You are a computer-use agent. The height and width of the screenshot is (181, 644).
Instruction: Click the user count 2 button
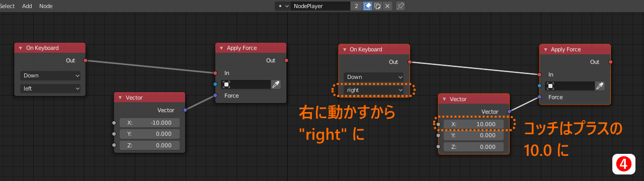pyautogui.click(x=356, y=6)
